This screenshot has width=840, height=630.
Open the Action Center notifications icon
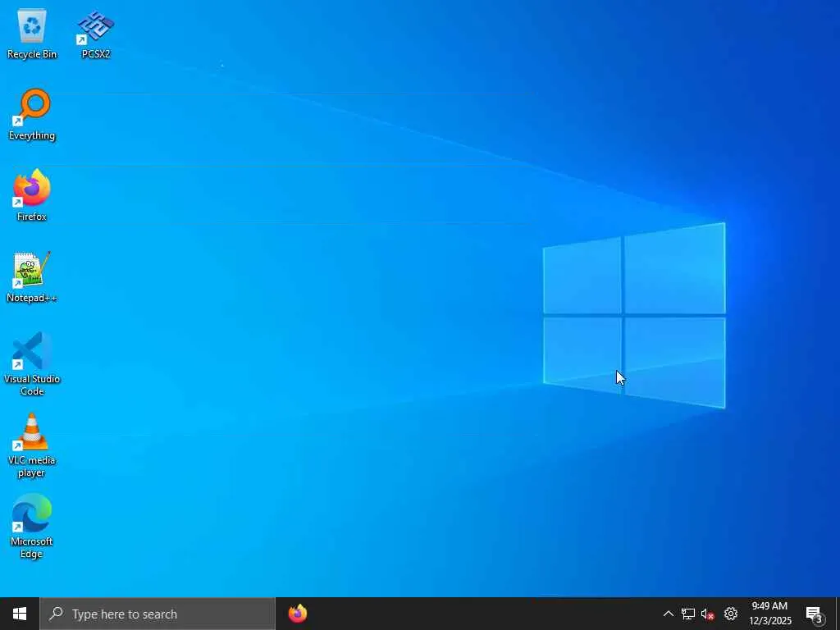pos(815,614)
